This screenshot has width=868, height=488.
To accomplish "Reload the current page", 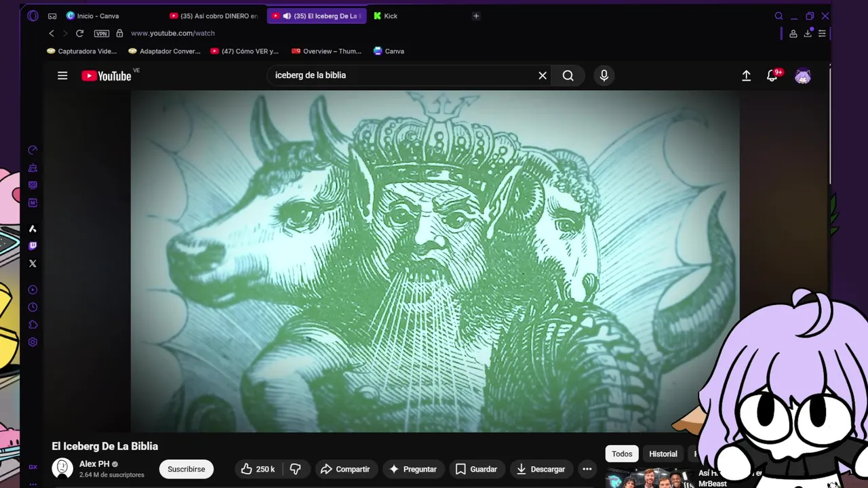I will [79, 33].
